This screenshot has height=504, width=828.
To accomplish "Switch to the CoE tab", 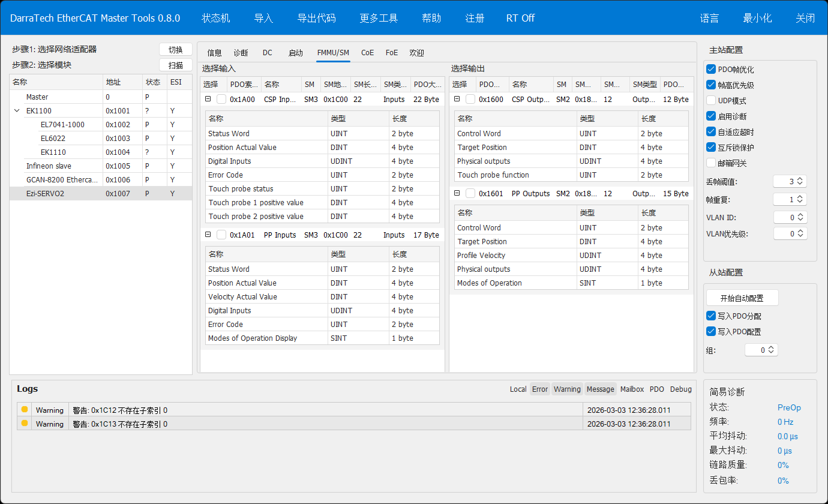I will pyautogui.click(x=367, y=53).
